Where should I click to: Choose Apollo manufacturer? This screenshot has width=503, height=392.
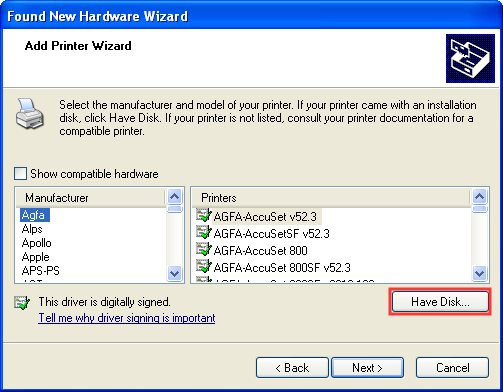36,243
